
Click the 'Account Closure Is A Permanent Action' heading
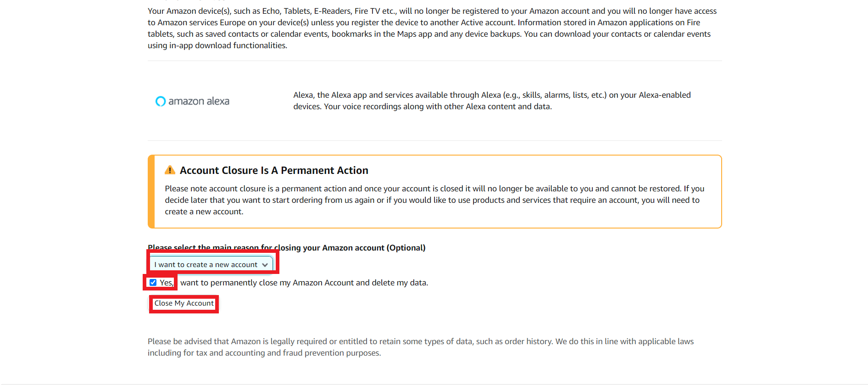pyautogui.click(x=274, y=170)
